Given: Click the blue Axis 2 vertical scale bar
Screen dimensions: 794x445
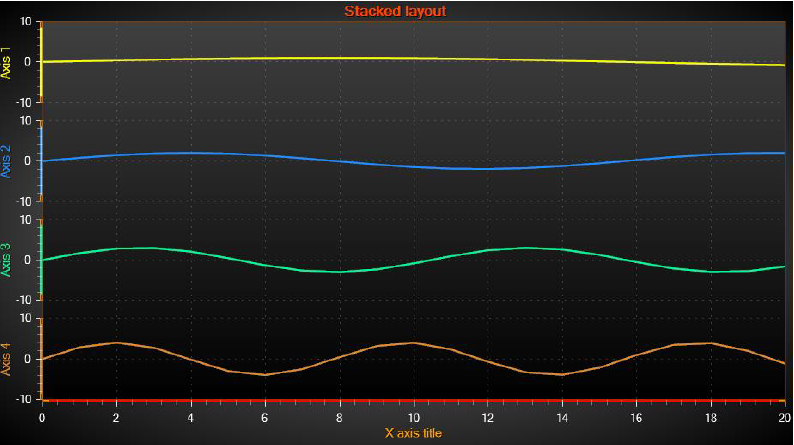Looking at the screenshot, I should point(41,161).
